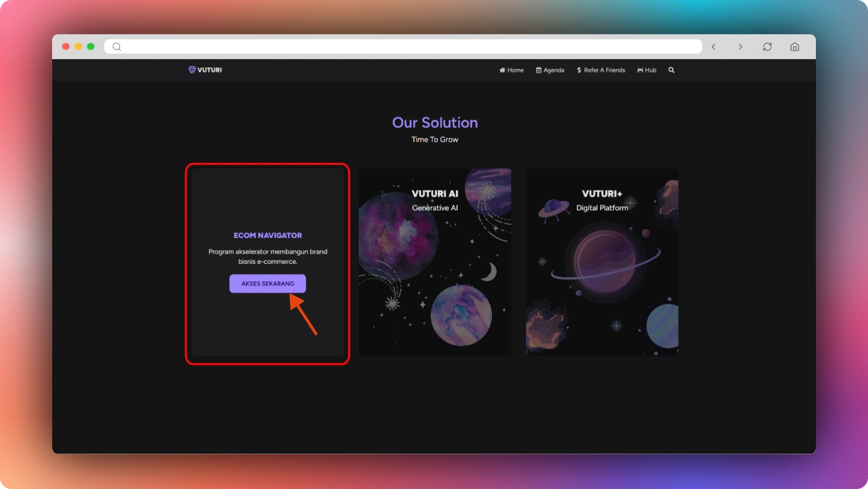Close the browser window with red button
This screenshot has height=489, width=868.
point(66,46)
